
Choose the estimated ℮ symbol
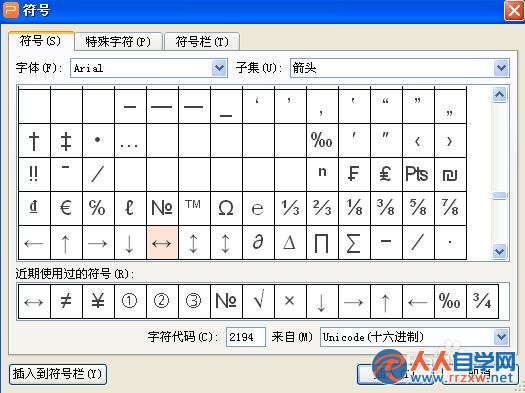(258, 208)
